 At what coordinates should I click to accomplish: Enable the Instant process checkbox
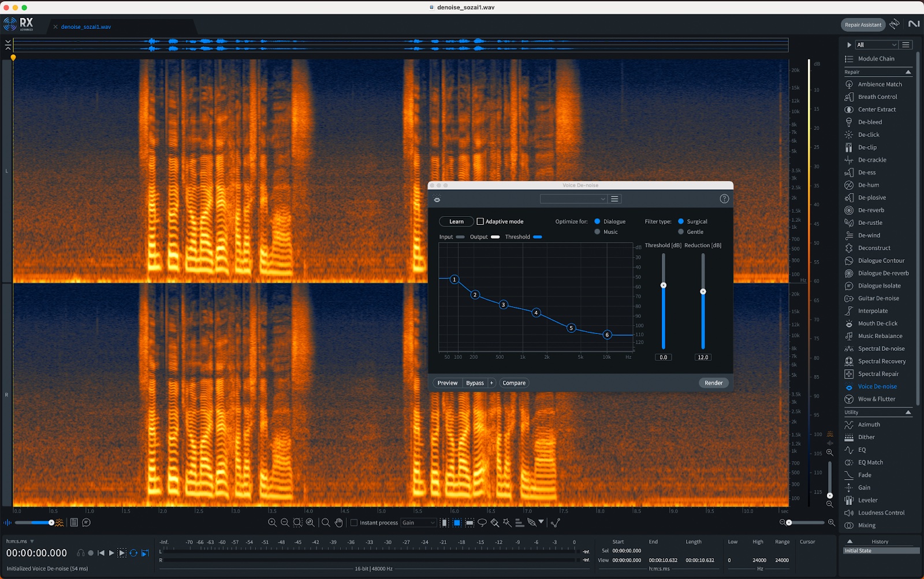pyautogui.click(x=354, y=523)
